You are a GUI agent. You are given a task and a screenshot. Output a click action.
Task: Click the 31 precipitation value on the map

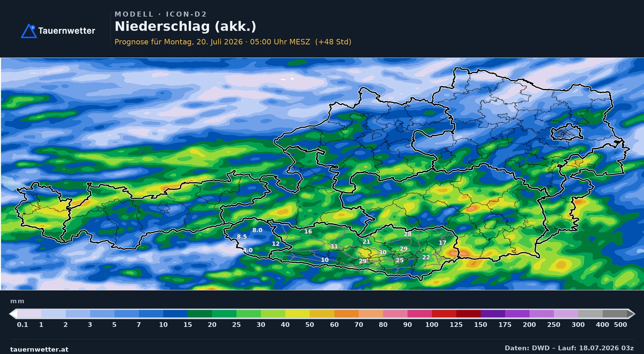pos(334,246)
